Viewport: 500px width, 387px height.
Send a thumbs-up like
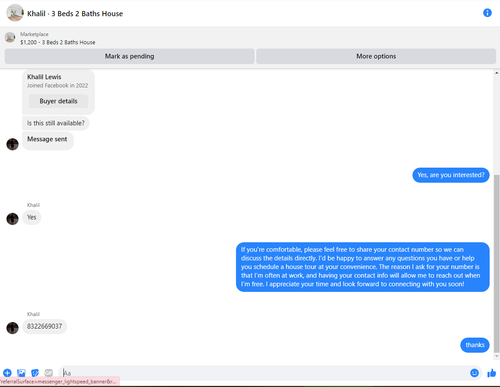click(492, 373)
